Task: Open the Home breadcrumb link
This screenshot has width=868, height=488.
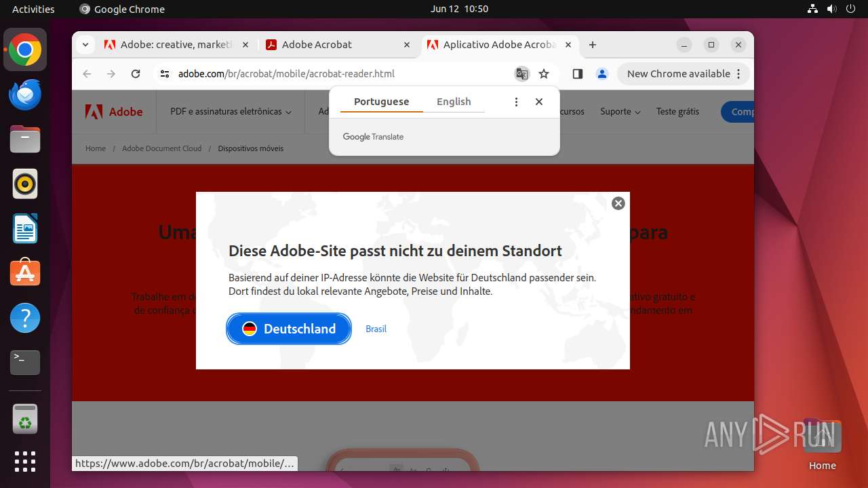Action: point(96,148)
